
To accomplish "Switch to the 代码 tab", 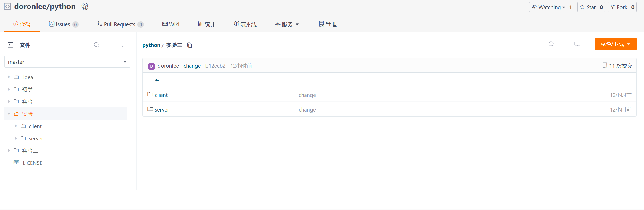I will tap(22, 24).
